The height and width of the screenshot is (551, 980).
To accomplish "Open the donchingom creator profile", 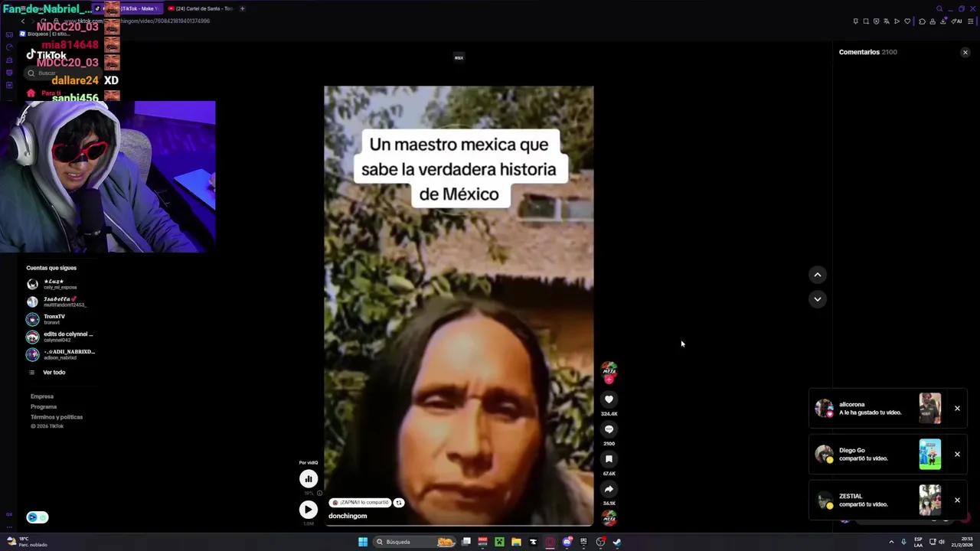I will click(348, 516).
